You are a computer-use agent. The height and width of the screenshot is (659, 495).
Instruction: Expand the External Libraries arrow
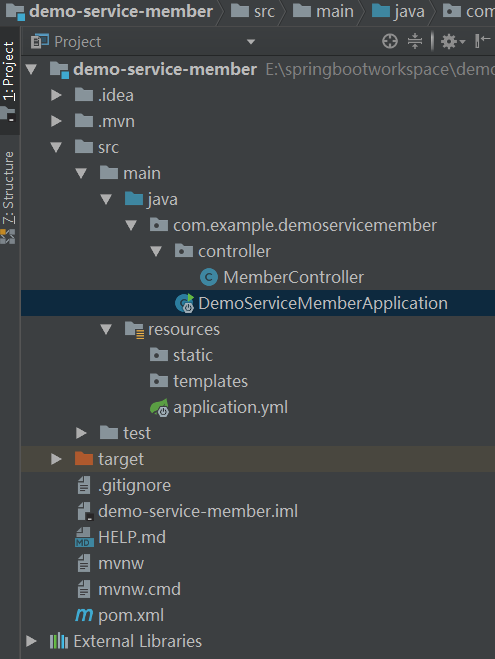tap(31, 641)
